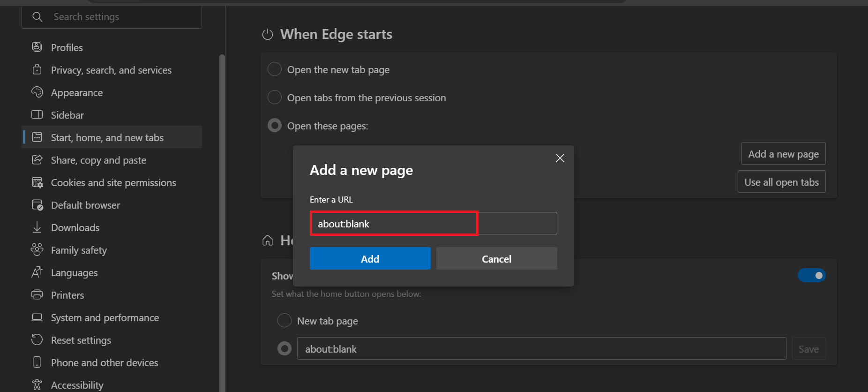
Task: Click the home icon in main panel
Action: (268, 241)
